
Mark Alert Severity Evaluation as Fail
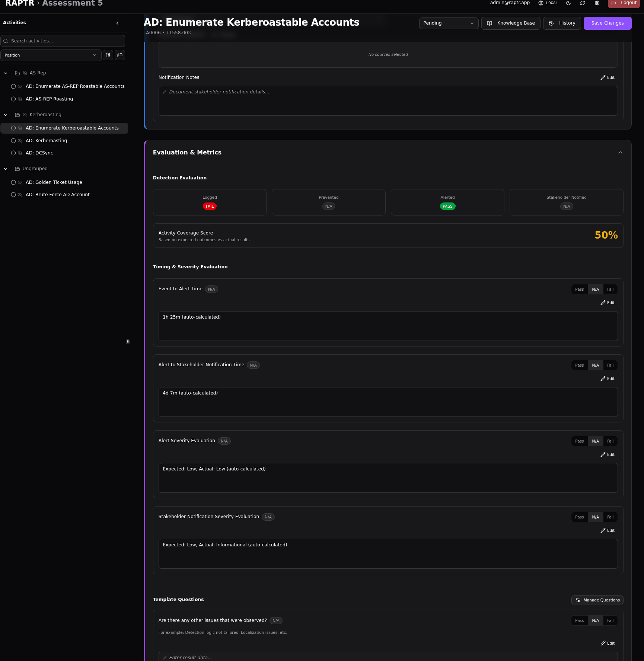tap(610, 441)
